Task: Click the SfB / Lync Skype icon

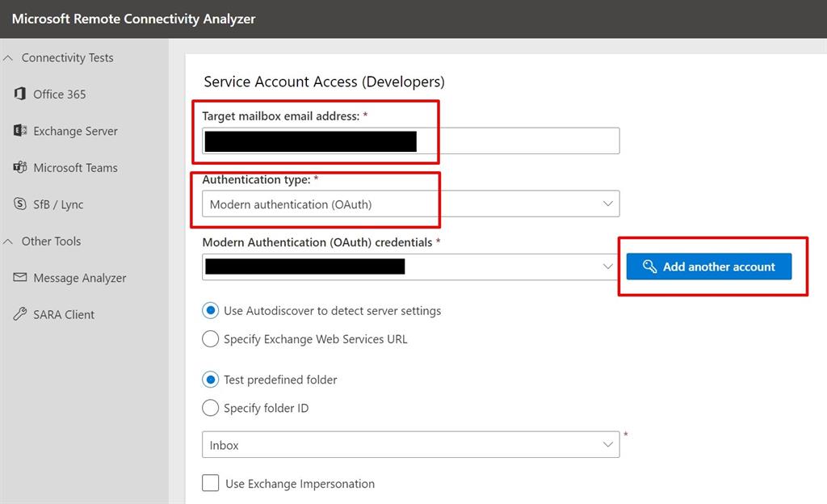Action: 20,204
